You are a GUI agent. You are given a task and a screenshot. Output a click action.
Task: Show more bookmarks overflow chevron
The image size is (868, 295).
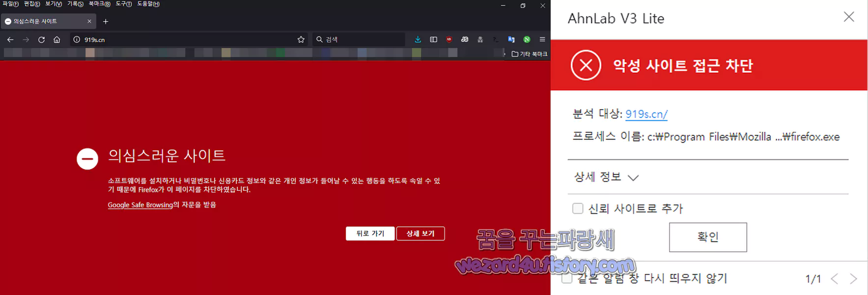[x=504, y=54]
